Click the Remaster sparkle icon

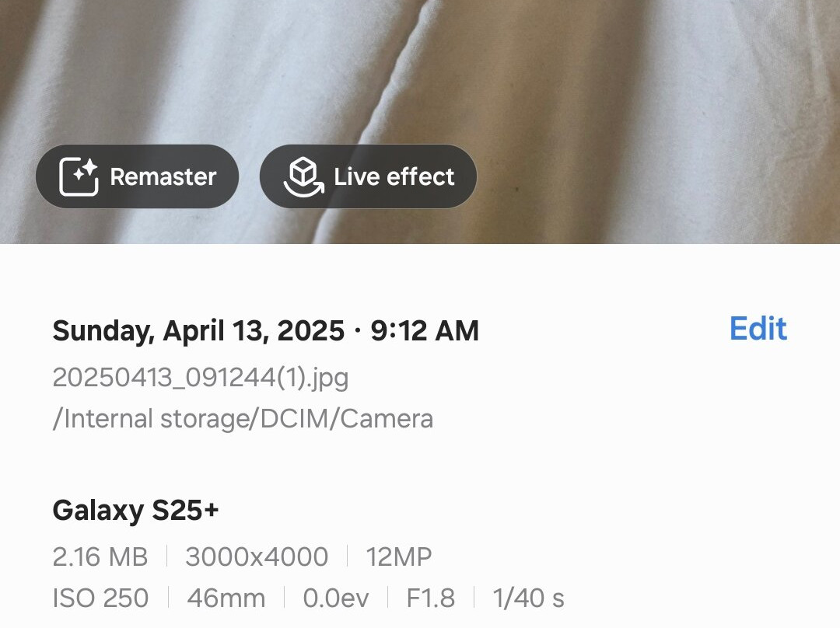pyautogui.click(x=79, y=176)
